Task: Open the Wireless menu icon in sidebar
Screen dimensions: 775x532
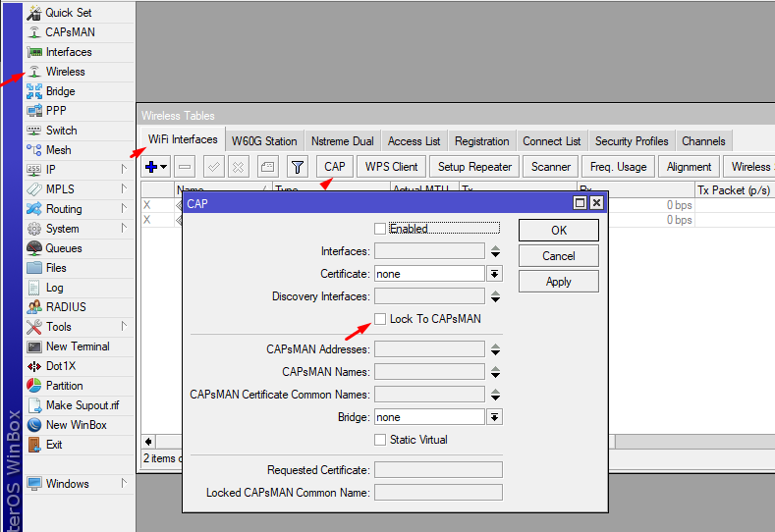Action: pyautogui.click(x=34, y=72)
